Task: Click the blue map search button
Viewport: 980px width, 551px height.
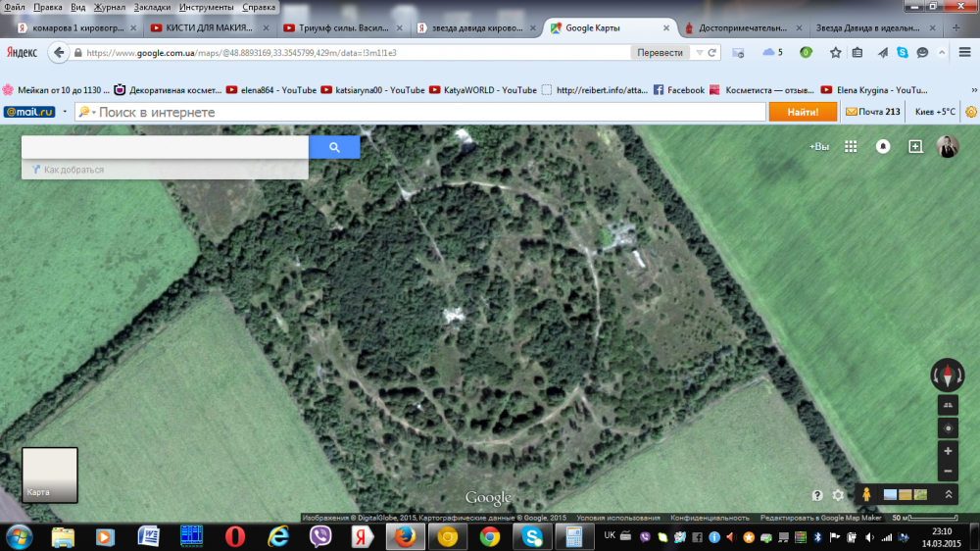Action: coord(334,147)
